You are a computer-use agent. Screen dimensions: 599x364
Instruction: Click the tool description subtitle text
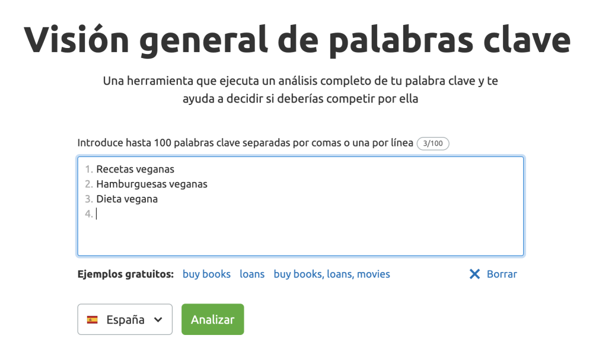[300, 90]
